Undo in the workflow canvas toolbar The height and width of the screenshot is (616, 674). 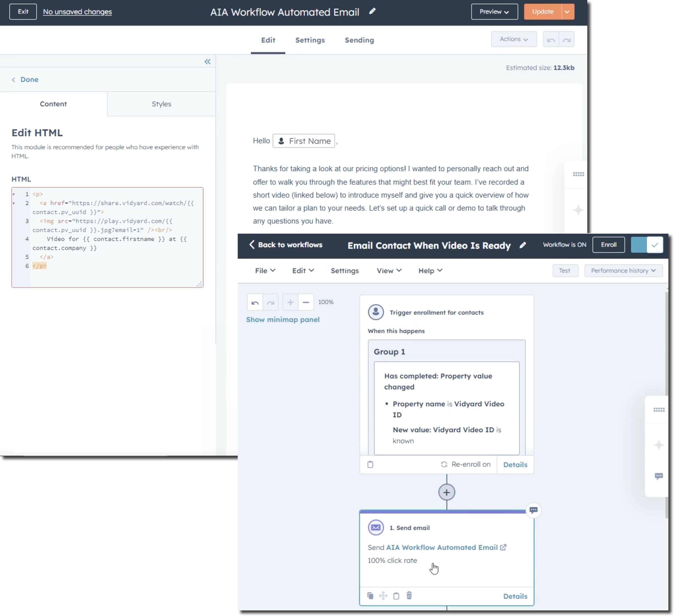coord(255,302)
